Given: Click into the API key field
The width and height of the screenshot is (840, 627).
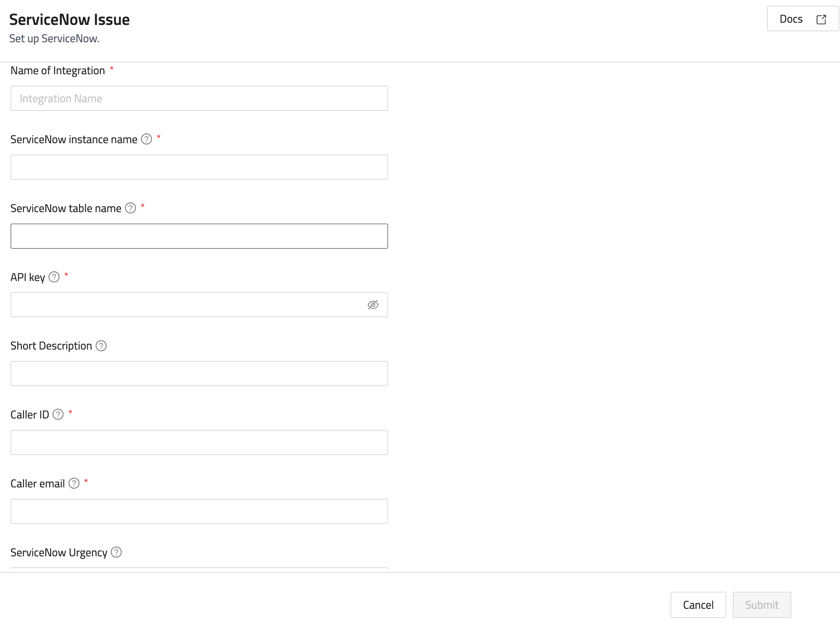Looking at the screenshot, I should tap(187, 305).
